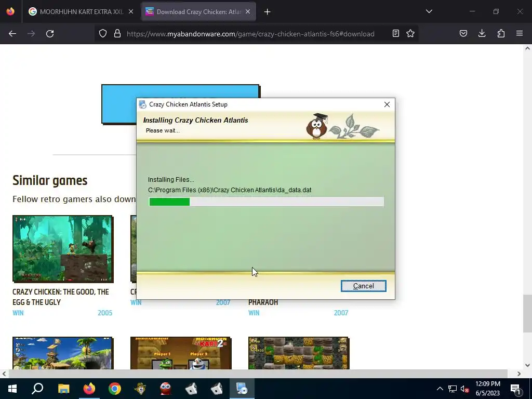Open the red round-face taskbar icon
The width and height of the screenshot is (532, 399).
click(x=166, y=389)
